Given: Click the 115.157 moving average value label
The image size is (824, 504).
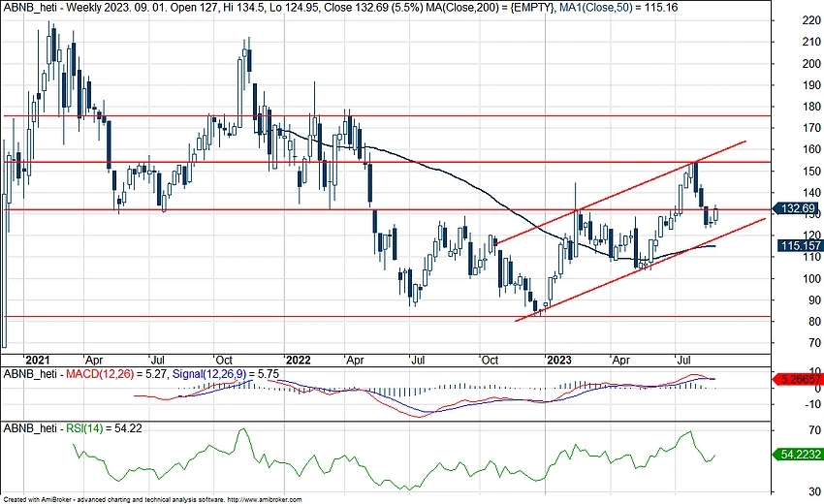Looking at the screenshot, I should [799, 245].
